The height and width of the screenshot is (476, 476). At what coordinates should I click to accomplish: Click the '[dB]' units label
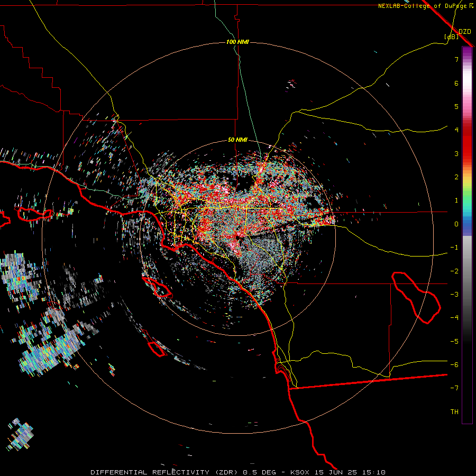click(x=451, y=37)
